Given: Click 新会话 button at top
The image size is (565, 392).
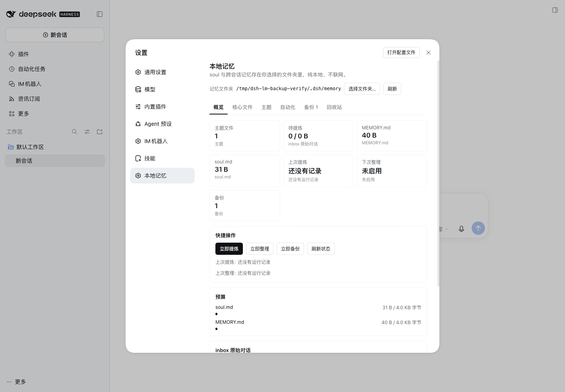Looking at the screenshot, I should point(55,35).
